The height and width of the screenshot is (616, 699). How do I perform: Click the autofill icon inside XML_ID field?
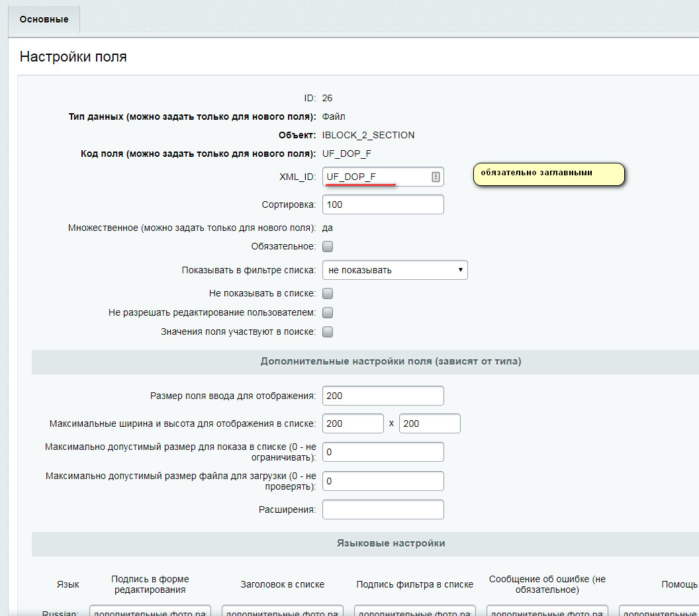[x=436, y=177]
